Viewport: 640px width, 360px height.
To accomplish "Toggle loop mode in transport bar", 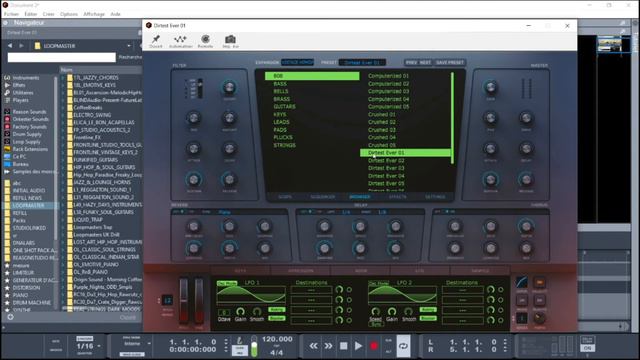I will coord(403,346).
